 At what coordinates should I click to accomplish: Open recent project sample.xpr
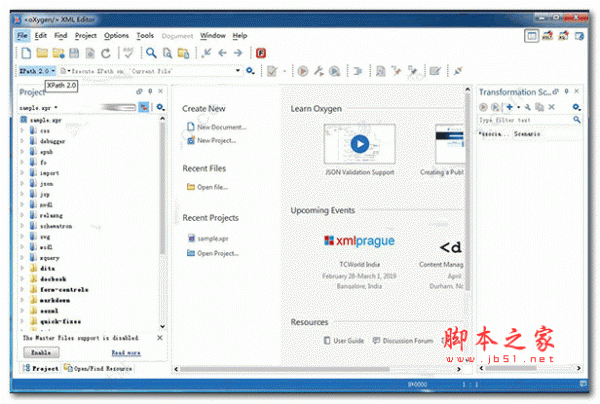point(208,238)
